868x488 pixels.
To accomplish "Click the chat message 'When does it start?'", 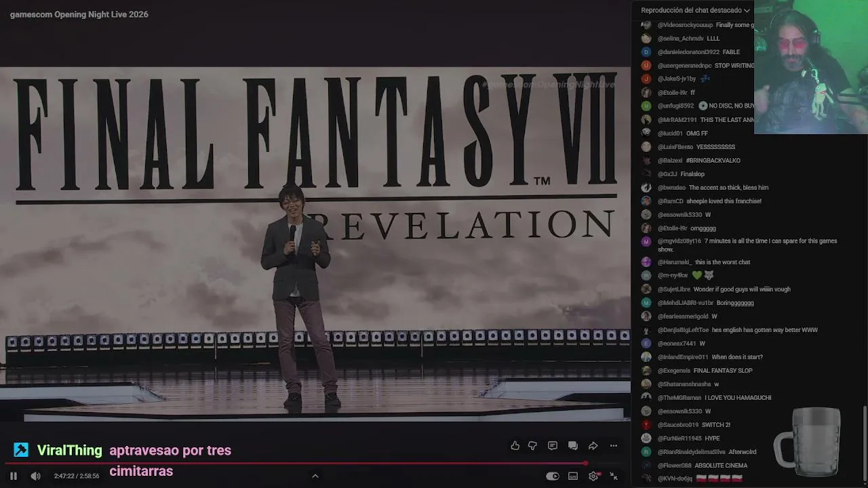I will point(737,357).
